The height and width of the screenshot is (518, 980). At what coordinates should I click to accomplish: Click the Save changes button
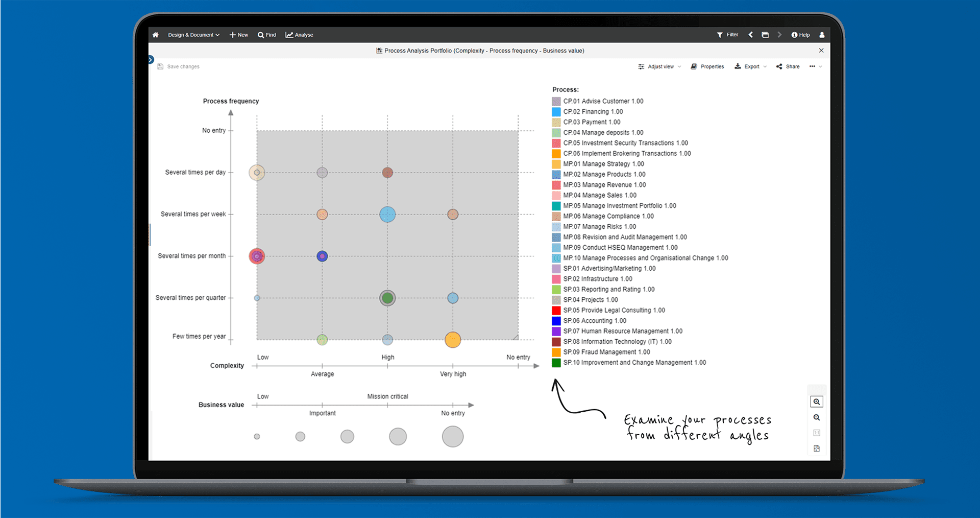click(178, 66)
